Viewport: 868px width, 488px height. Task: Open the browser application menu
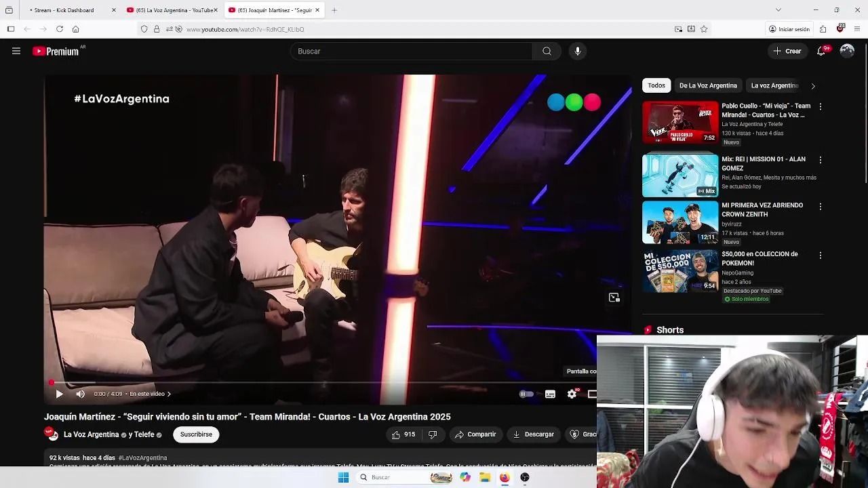click(857, 29)
